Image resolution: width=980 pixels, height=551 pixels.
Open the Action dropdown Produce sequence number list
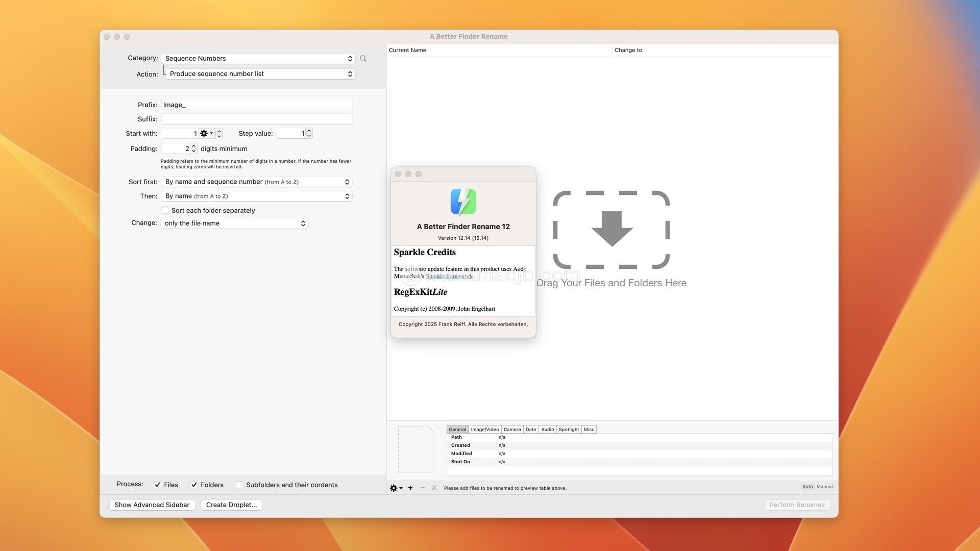[260, 74]
